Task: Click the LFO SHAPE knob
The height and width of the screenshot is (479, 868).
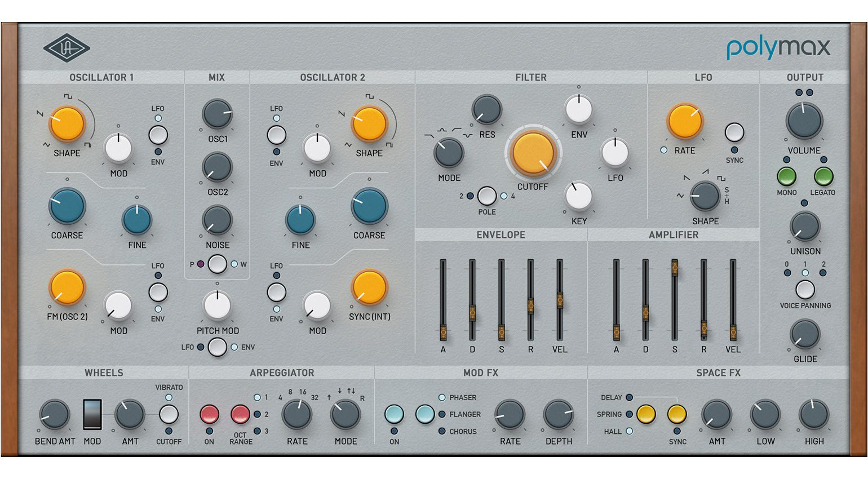Action: click(x=705, y=196)
